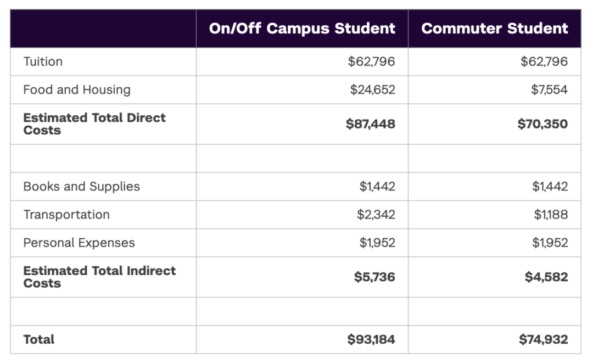Select the $7,554 commuter housing amount
This screenshot has height=364, width=593.
(549, 89)
